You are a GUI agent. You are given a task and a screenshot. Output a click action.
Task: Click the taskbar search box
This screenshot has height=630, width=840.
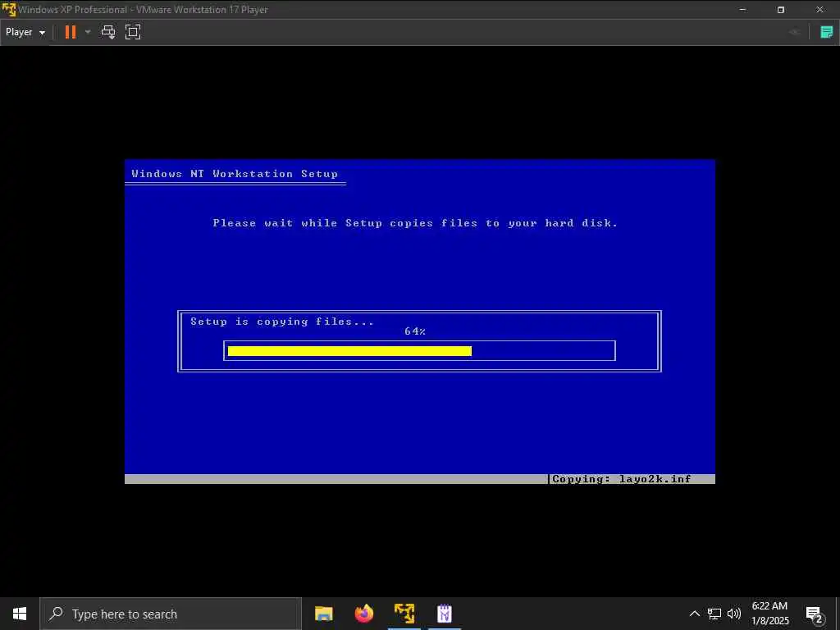(171, 614)
